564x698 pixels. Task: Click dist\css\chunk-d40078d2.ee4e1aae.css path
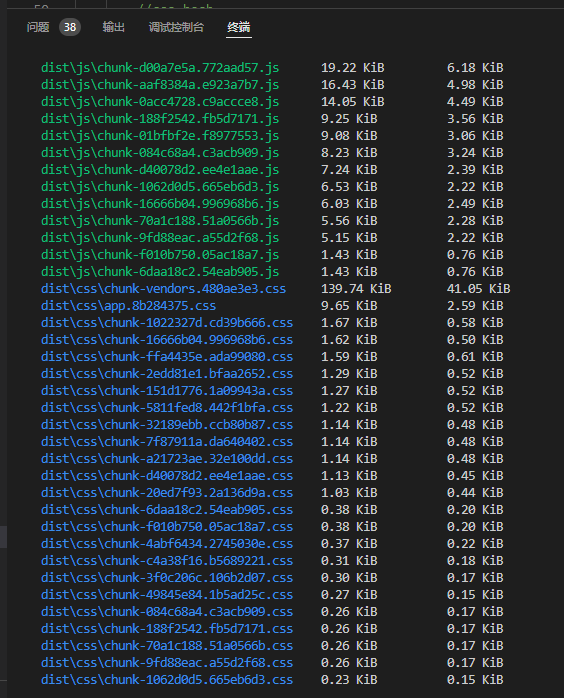[167, 476]
